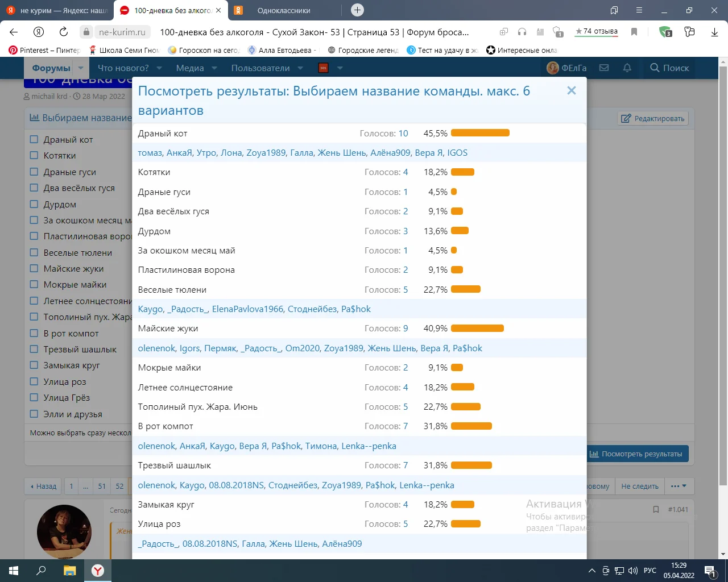Close the poll results dialog

click(572, 91)
